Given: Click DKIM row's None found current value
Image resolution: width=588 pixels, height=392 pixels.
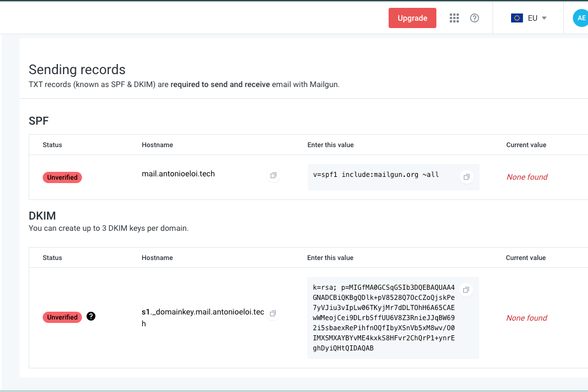Looking at the screenshot, I should pos(526,318).
